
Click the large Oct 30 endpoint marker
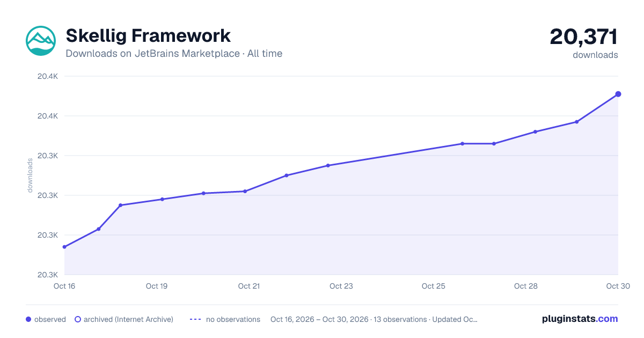(618, 94)
